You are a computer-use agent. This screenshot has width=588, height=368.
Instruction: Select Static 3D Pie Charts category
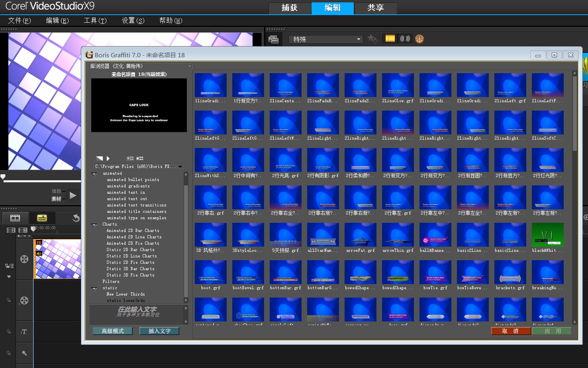click(x=130, y=275)
